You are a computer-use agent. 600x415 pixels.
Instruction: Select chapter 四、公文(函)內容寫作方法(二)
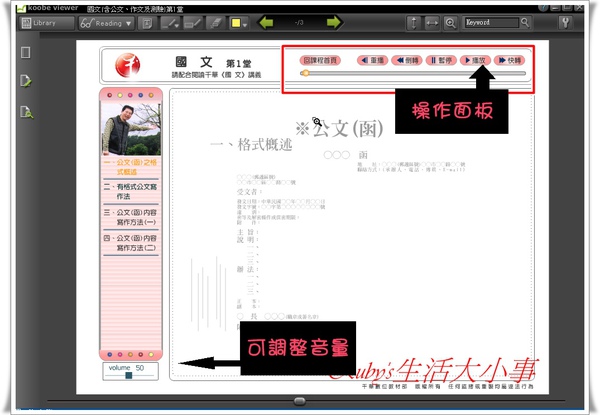tap(130, 243)
